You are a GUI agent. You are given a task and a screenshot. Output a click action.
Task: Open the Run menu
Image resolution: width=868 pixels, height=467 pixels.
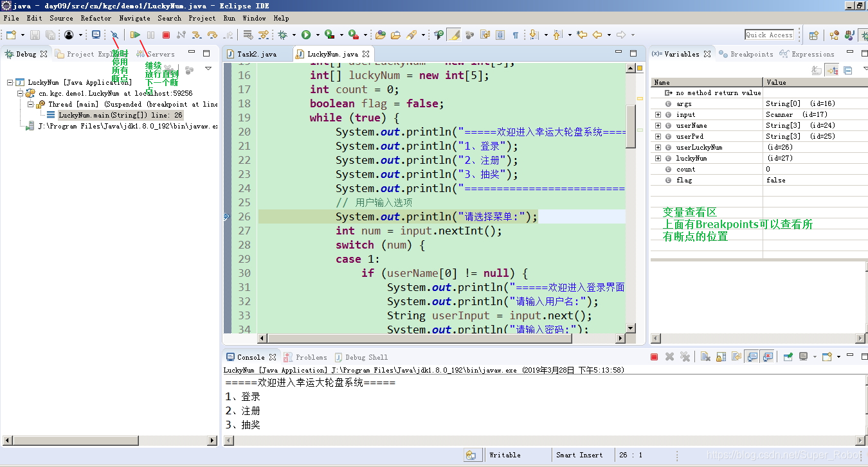(x=230, y=18)
